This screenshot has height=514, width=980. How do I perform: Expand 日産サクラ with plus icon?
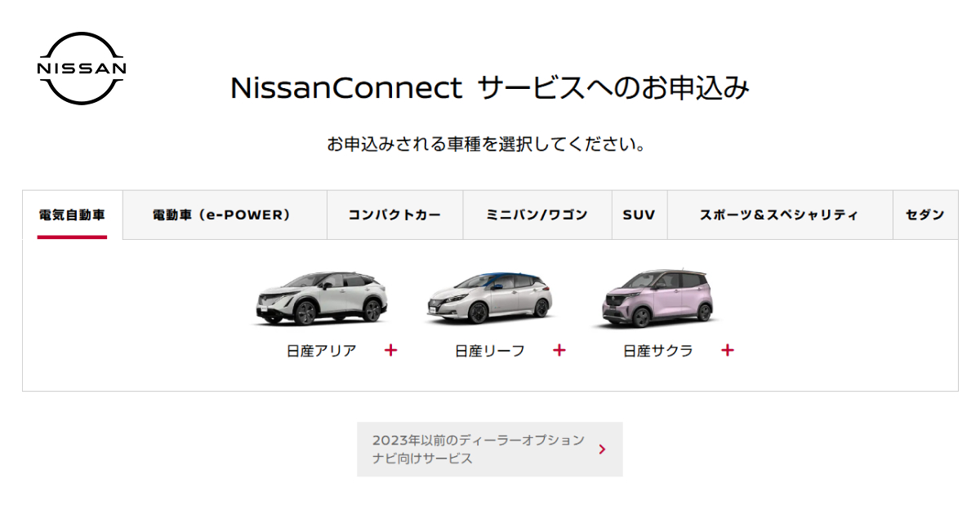click(728, 350)
